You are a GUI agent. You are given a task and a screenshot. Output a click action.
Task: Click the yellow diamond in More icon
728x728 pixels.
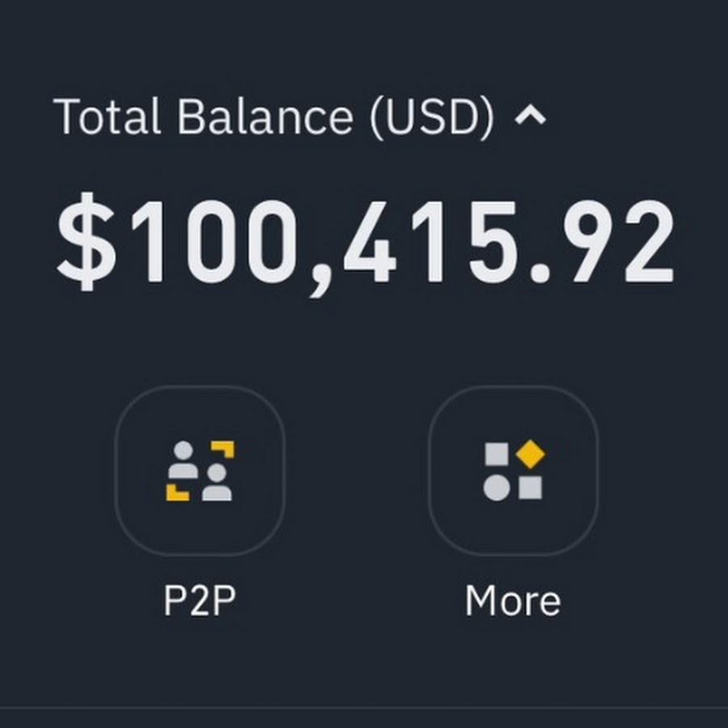click(x=530, y=454)
